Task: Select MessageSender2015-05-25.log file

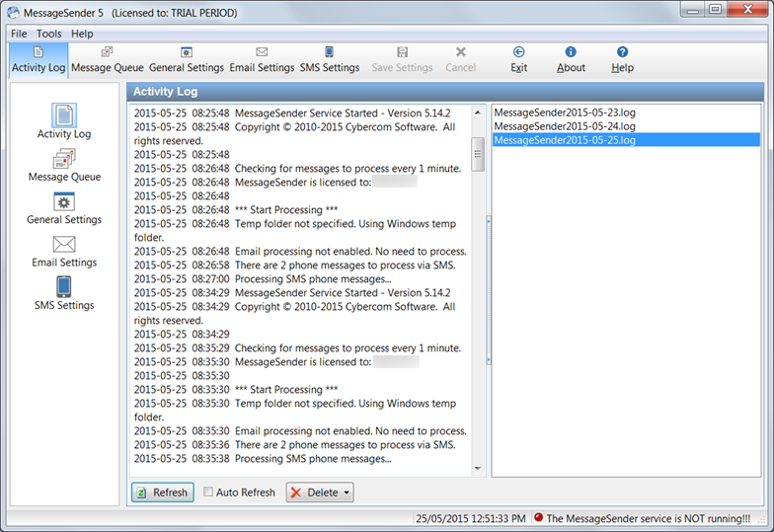Action: point(626,140)
